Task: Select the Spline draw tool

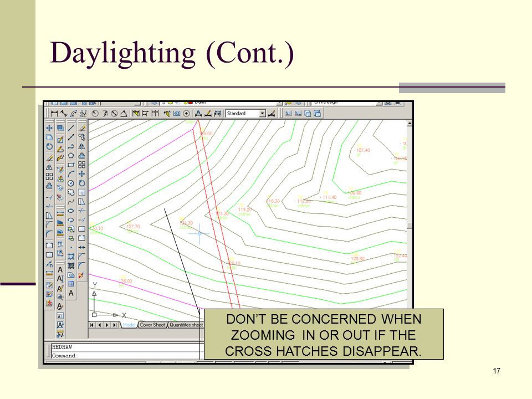Action: click(71, 201)
